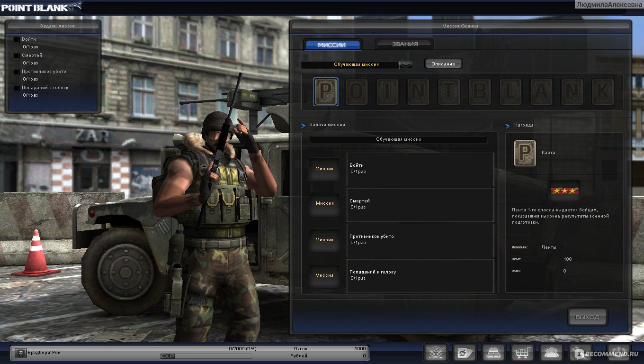Click the power exit icon in bottom bar
The width and height of the screenshot is (644, 364).
click(620, 353)
